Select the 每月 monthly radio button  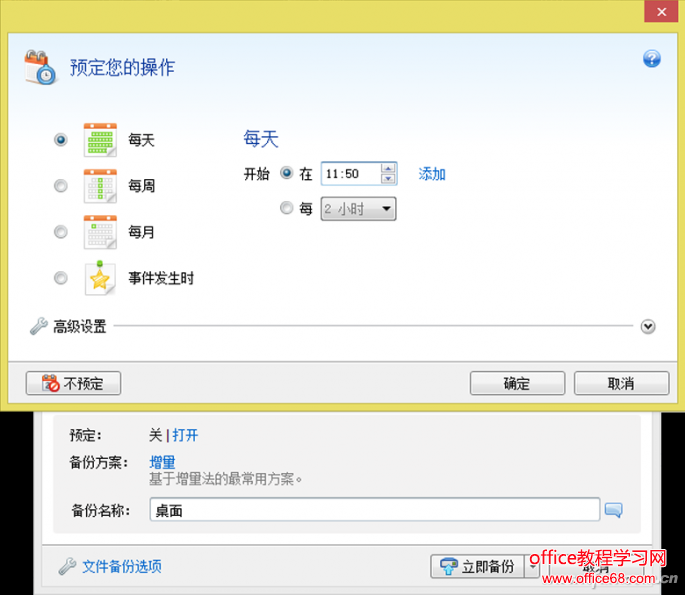point(61,232)
